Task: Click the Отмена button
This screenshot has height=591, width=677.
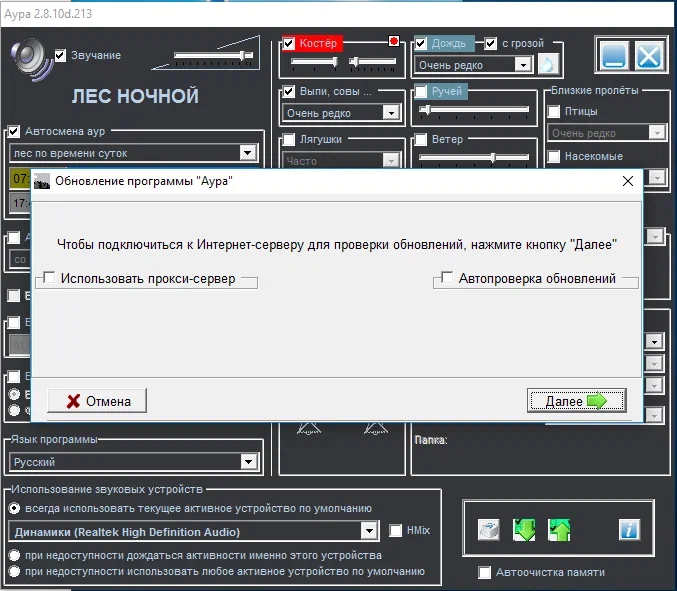Action: click(x=97, y=401)
